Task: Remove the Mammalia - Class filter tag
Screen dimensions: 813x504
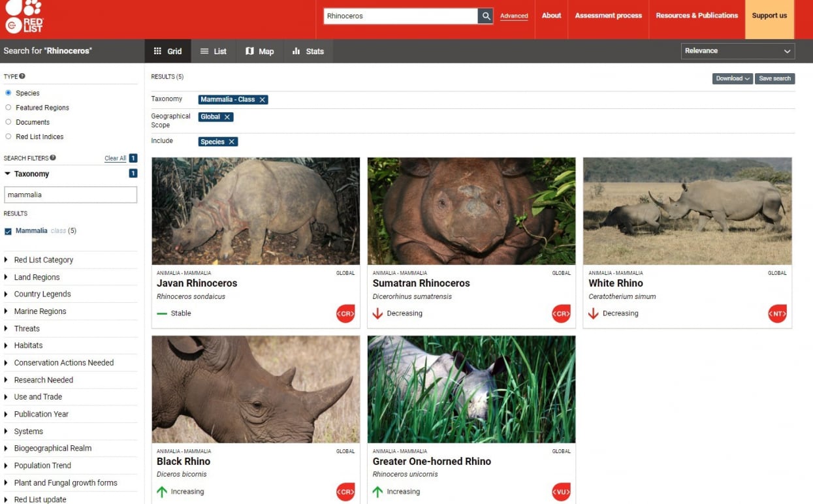Action: 263,100
